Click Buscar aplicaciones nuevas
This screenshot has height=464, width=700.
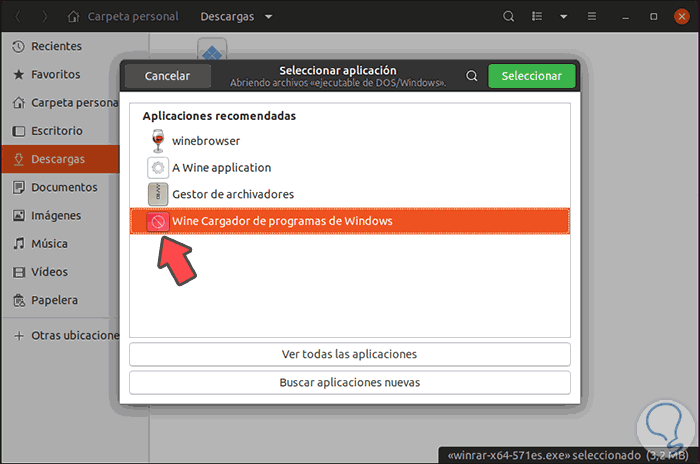(350, 383)
